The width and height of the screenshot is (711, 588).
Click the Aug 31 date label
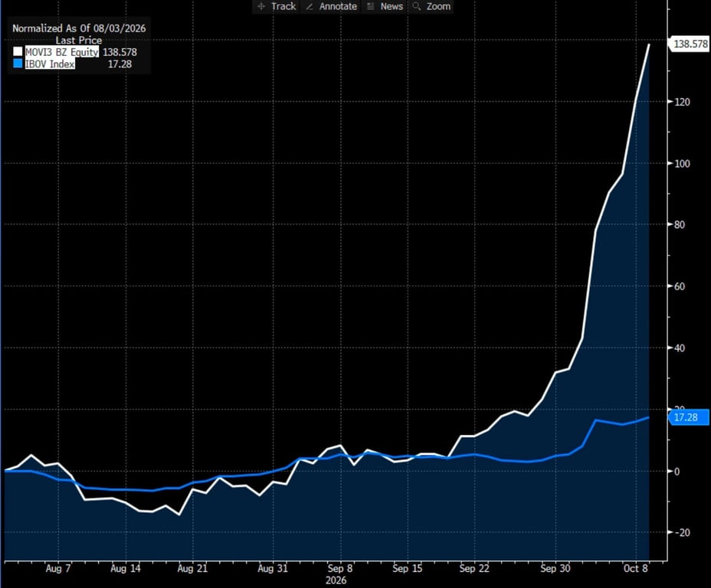[x=273, y=569]
